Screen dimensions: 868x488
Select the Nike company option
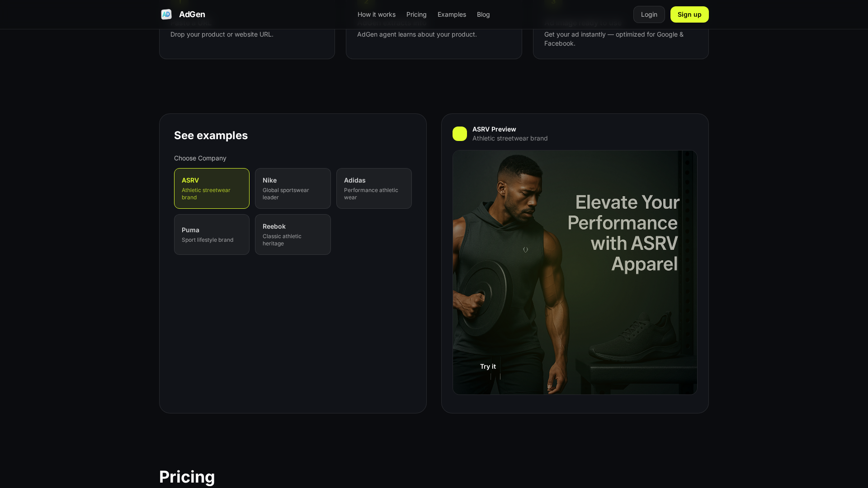pyautogui.click(x=292, y=188)
